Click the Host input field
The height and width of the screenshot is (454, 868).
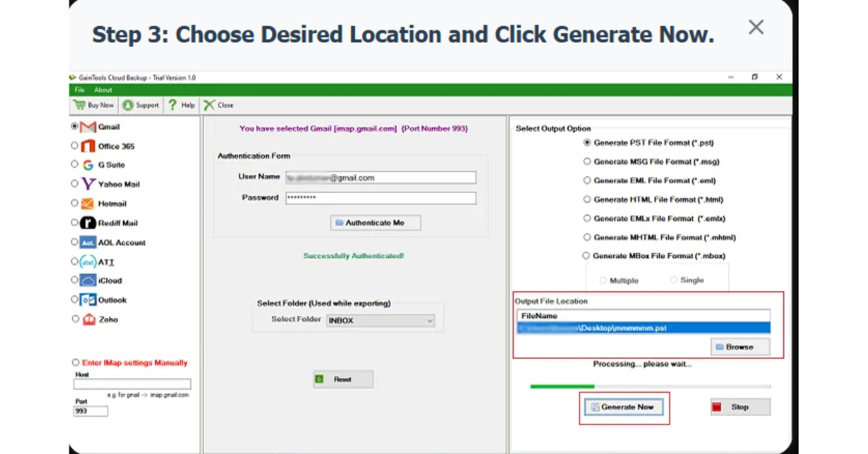coord(132,385)
